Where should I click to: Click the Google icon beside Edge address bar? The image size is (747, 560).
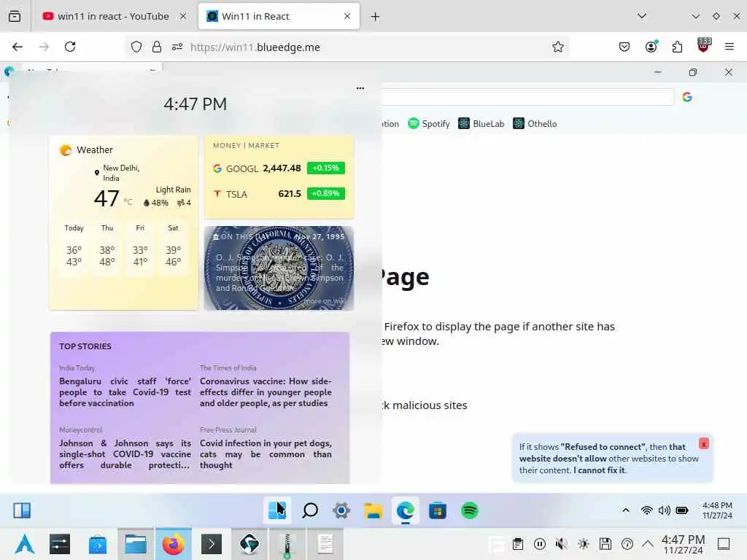pos(687,97)
